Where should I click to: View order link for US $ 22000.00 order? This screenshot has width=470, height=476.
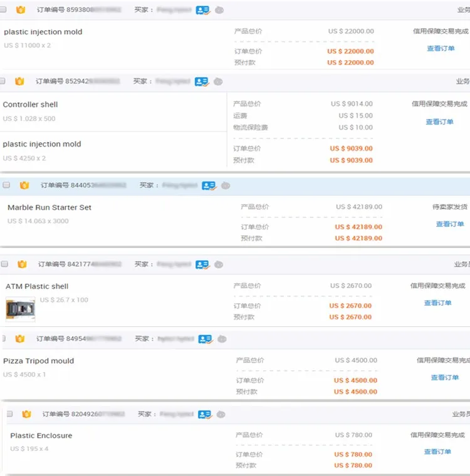441,49
